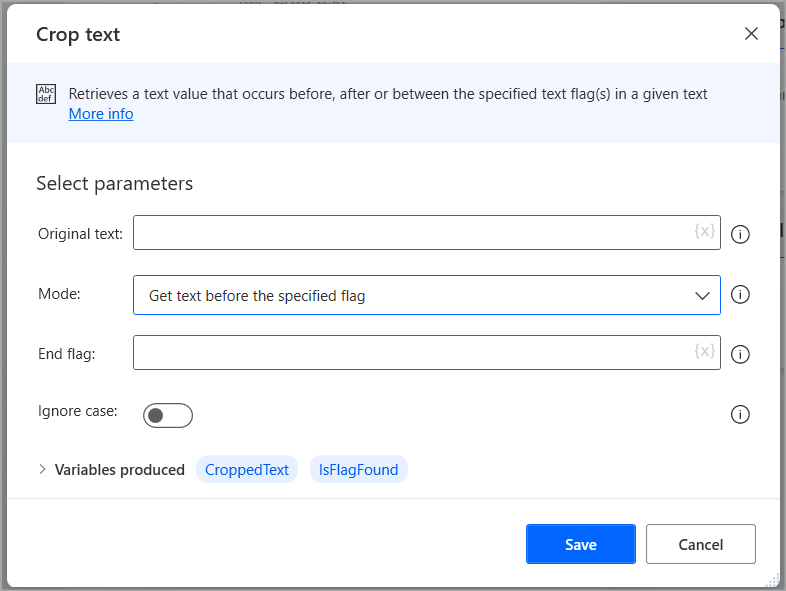Close the Crop text dialog

(x=751, y=34)
